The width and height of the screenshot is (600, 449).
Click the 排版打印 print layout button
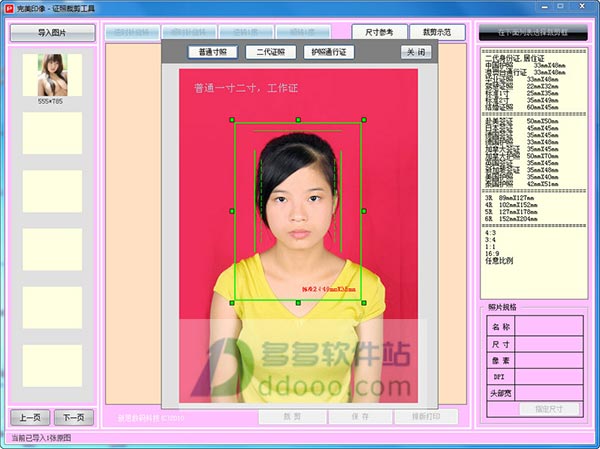(x=426, y=416)
